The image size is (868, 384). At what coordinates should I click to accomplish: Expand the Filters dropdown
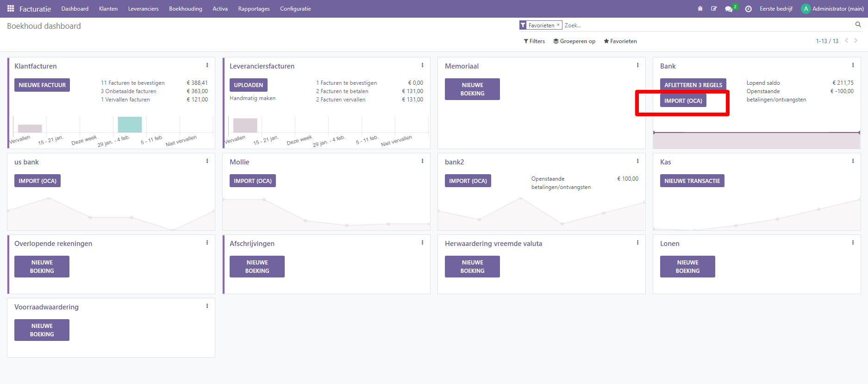point(534,41)
